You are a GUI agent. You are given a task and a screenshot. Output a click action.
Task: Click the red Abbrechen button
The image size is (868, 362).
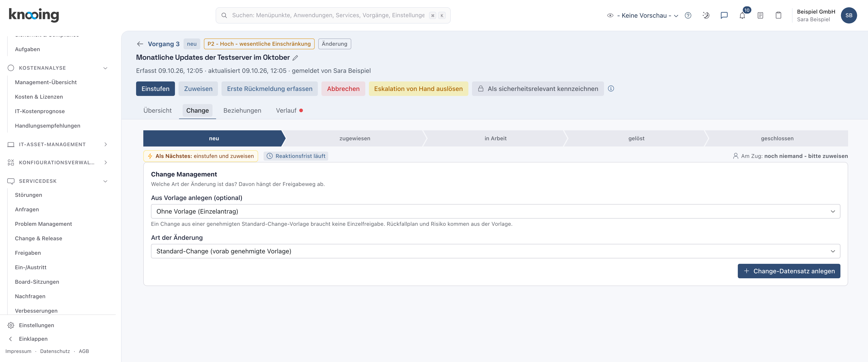[x=343, y=89]
